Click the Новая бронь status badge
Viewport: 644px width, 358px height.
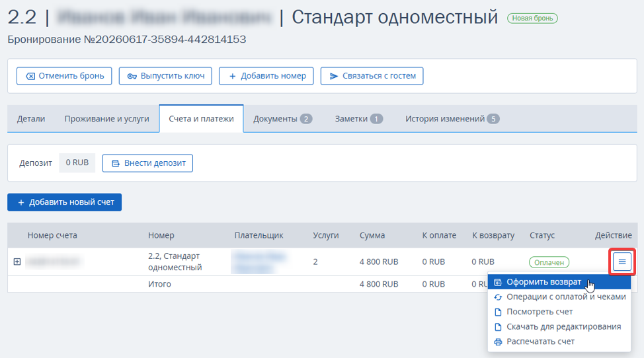[532, 18]
